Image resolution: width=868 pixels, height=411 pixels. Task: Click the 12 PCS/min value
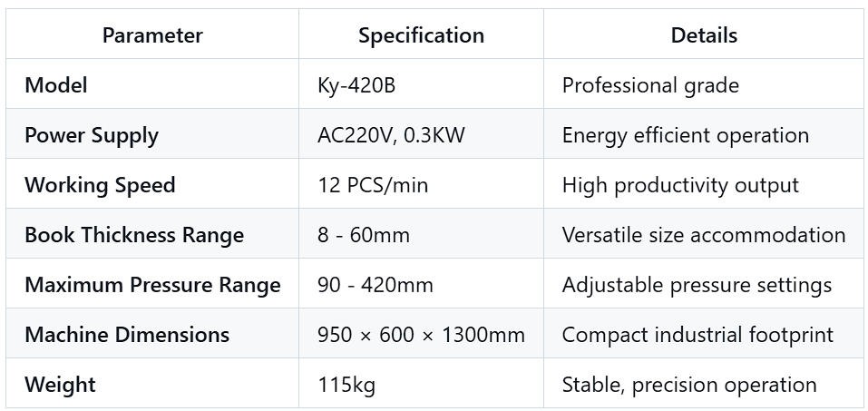(373, 185)
